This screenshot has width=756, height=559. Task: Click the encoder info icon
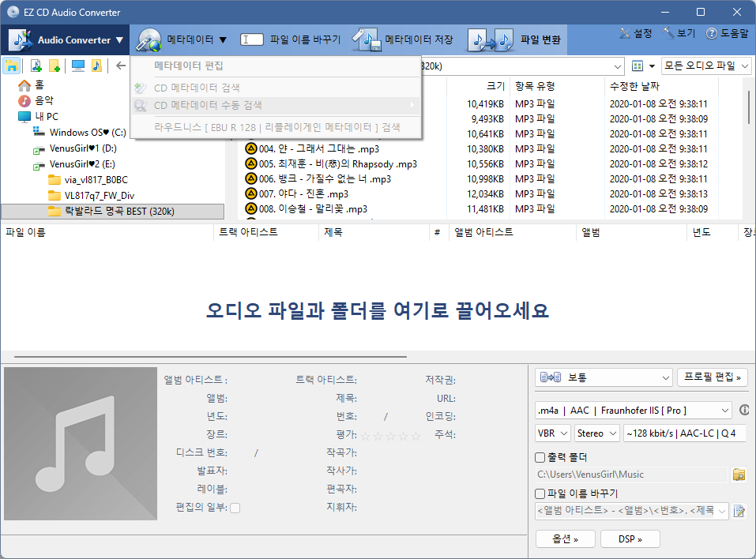(744, 410)
